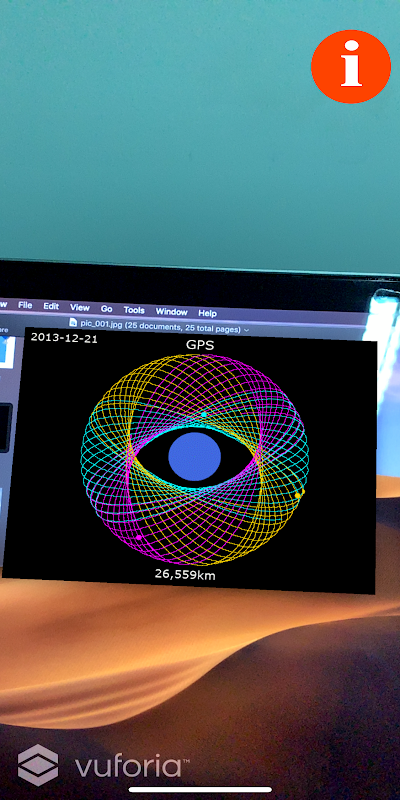Tap the magenta satellite dot on the orbit
This screenshot has height=800, width=400.
click(x=138, y=537)
